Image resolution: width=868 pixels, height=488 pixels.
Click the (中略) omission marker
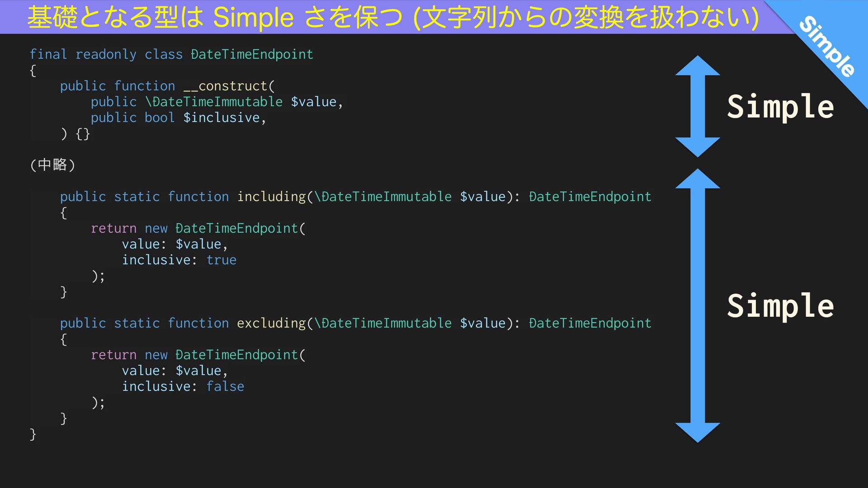click(x=52, y=164)
